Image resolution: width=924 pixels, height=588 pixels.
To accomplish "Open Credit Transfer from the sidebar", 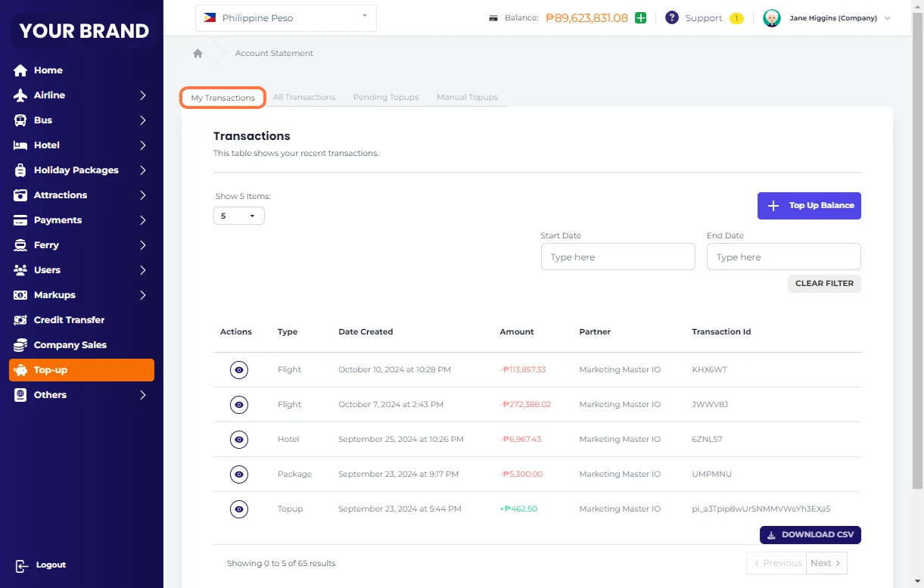I will 69,320.
